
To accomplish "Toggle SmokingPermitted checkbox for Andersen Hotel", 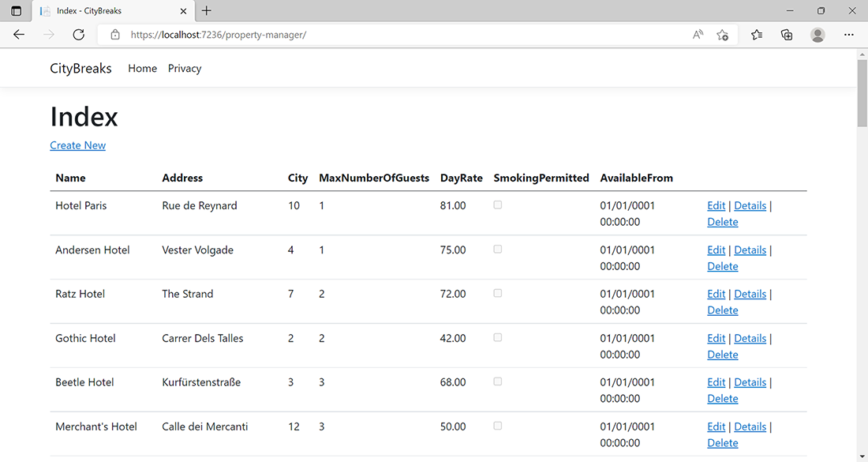I will 498,250.
